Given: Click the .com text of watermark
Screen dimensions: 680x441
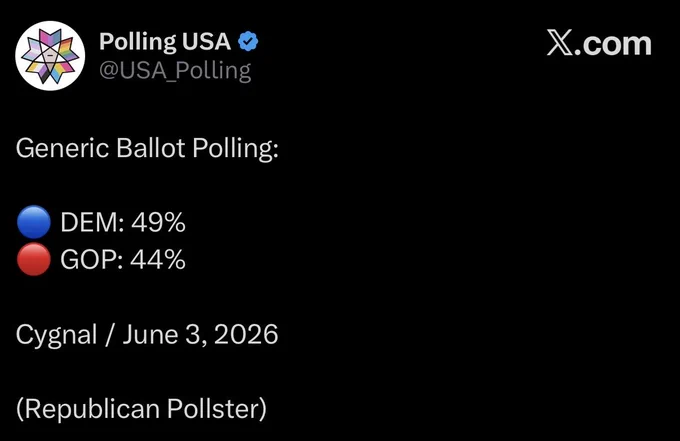Looking at the screenshot, I should (613, 44).
